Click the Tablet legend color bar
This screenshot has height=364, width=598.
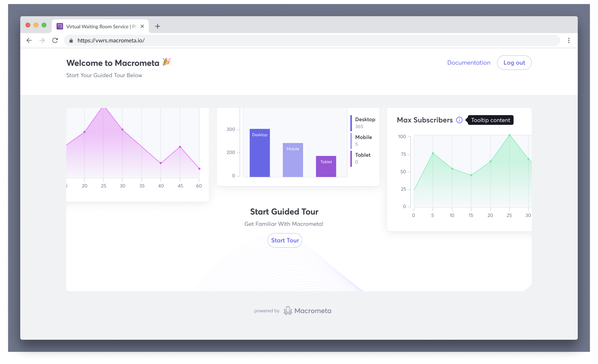click(351, 159)
